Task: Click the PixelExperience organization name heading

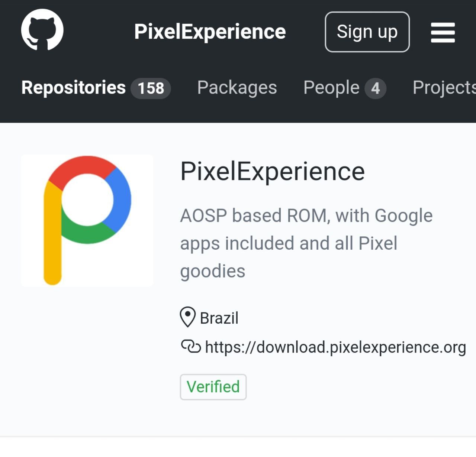Action: pos(273,172)
